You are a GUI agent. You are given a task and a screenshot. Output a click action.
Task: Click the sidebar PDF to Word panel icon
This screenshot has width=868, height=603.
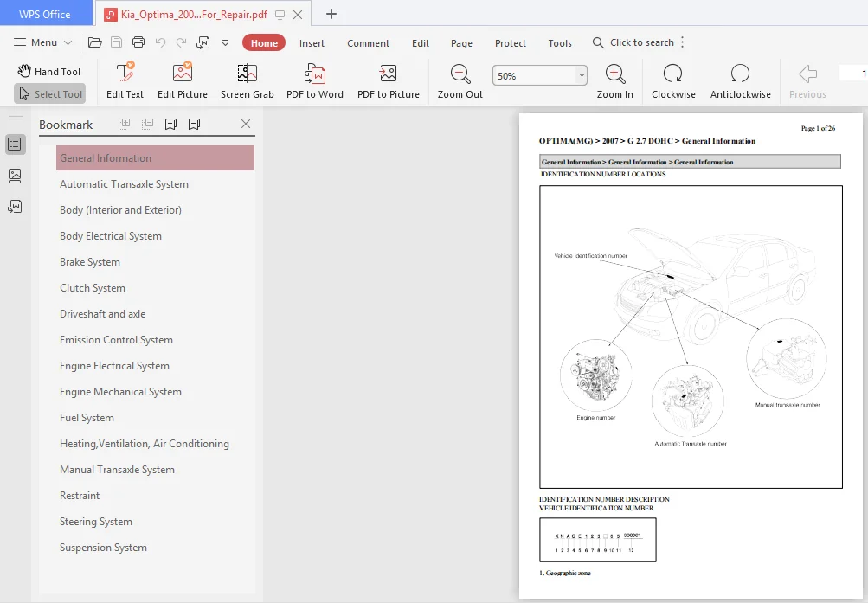[15, 207]
